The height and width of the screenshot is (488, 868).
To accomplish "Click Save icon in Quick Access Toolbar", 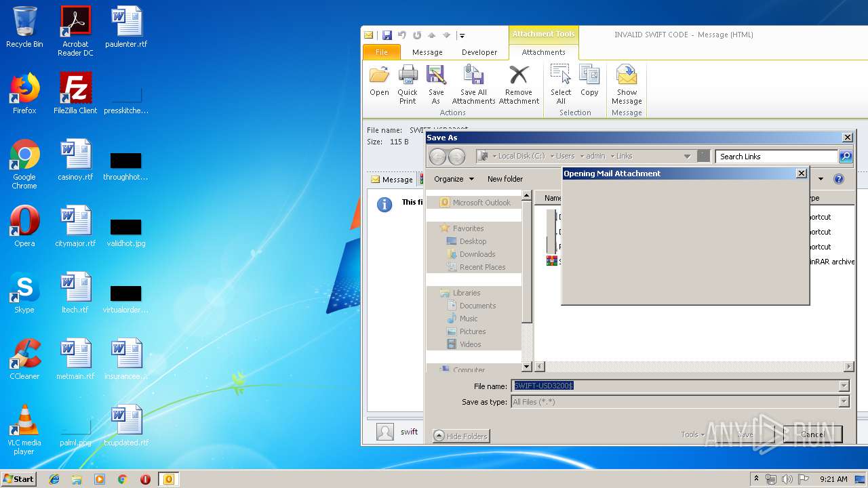I will [387, 35].
